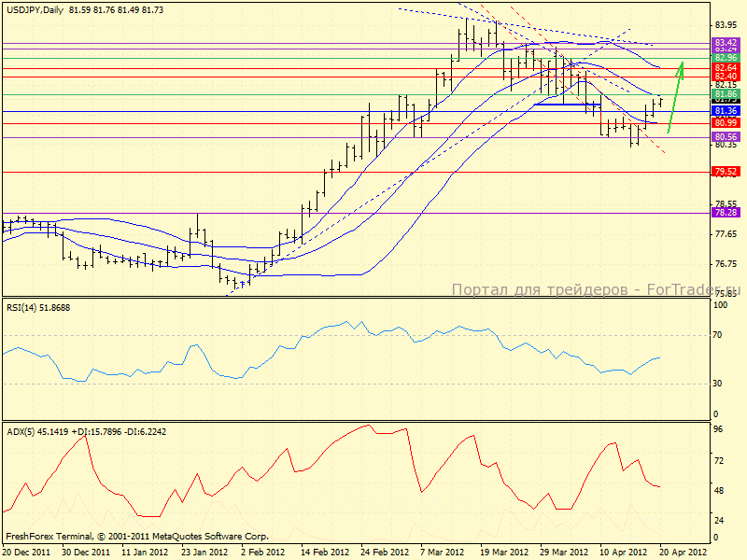747x560 pixels.
Task: Click the blue 81.36 price label
Action: coord(726,111)
